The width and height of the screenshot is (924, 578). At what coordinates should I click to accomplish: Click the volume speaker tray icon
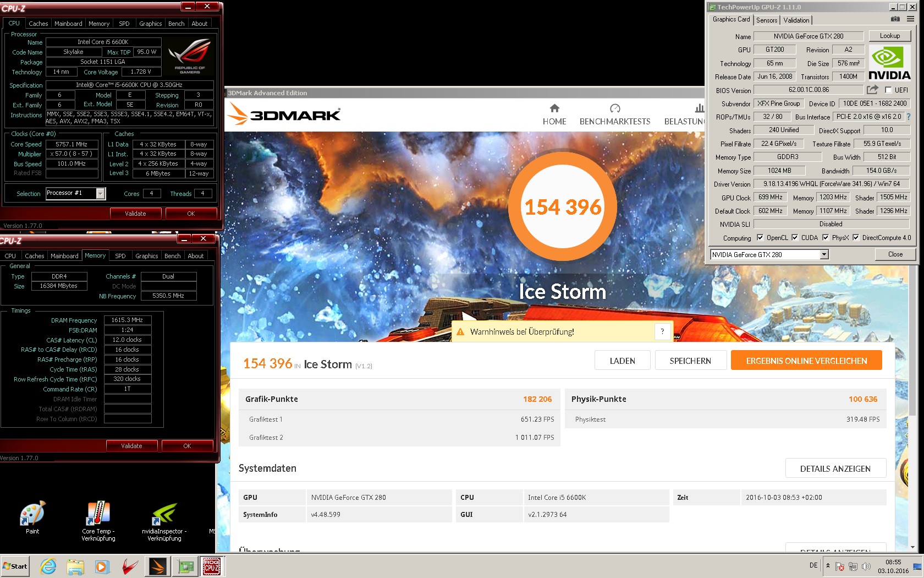click(x=866, y=566)
